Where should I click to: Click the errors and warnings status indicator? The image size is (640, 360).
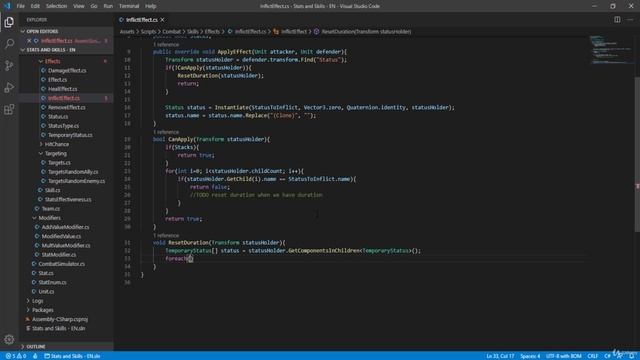pos(16,356)
